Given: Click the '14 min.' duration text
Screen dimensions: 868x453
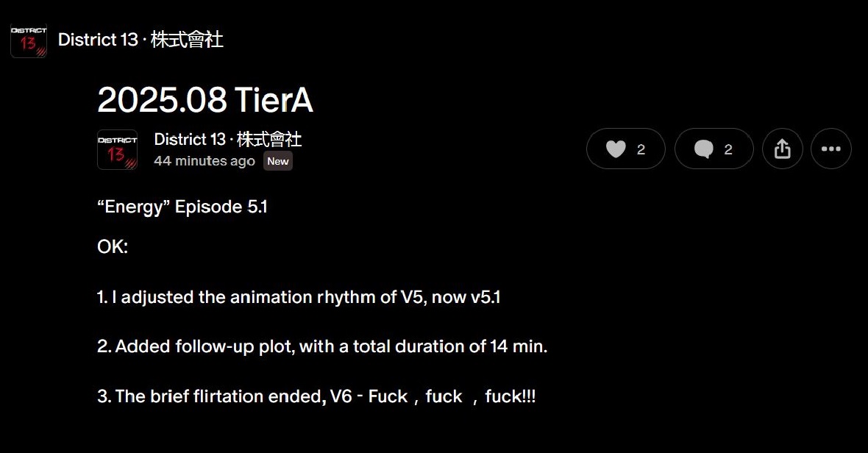Looking at the screenshot, I should pos(519,346).
